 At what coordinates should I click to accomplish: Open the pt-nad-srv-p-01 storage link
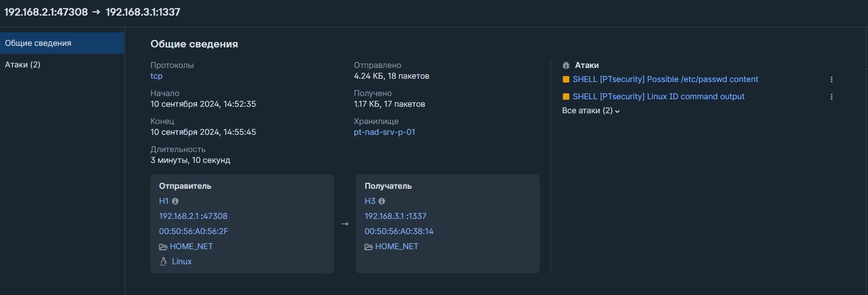coord(384,132)
